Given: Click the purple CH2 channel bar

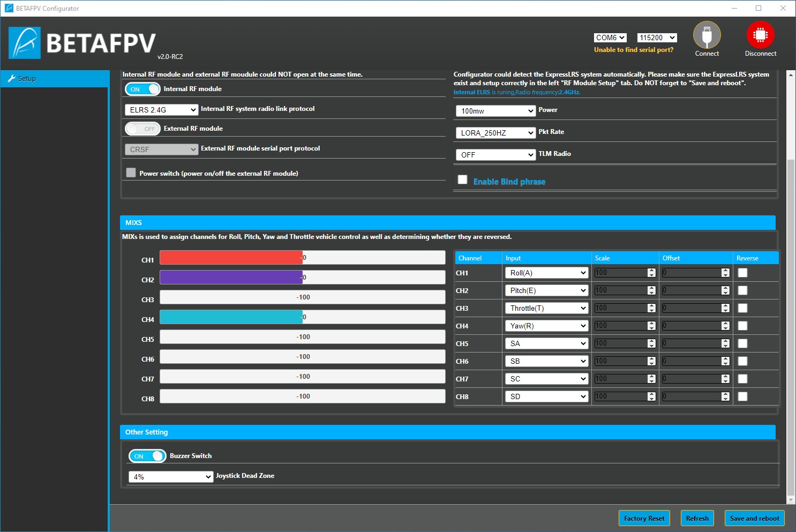Looking at the screenshot, I should coord(231,278).
